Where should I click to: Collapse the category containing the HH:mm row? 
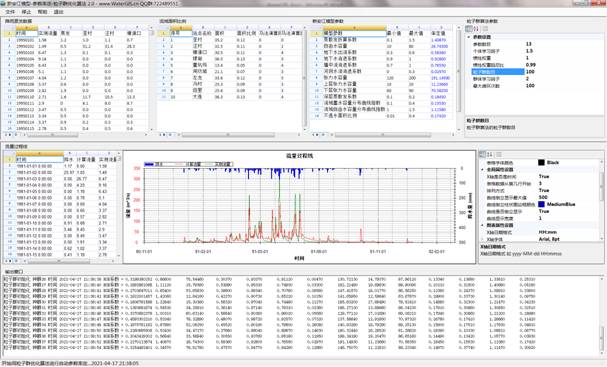click(x=482, y=225)
